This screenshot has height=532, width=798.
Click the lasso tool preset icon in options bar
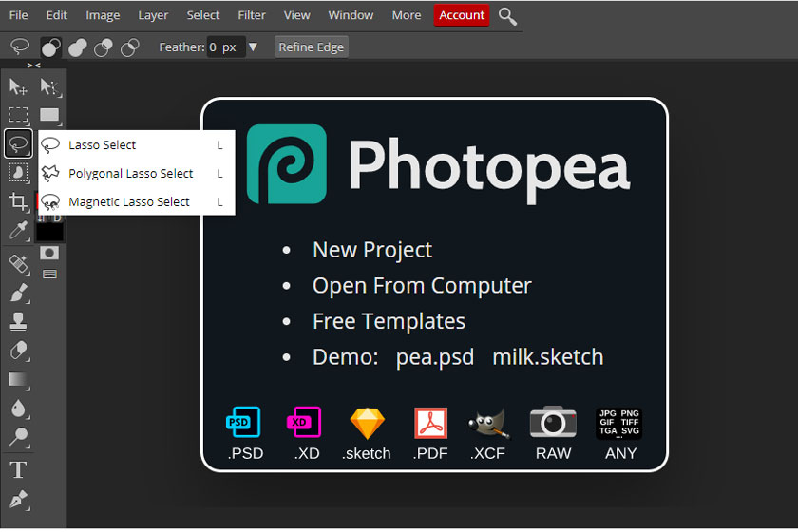[20, 47]
